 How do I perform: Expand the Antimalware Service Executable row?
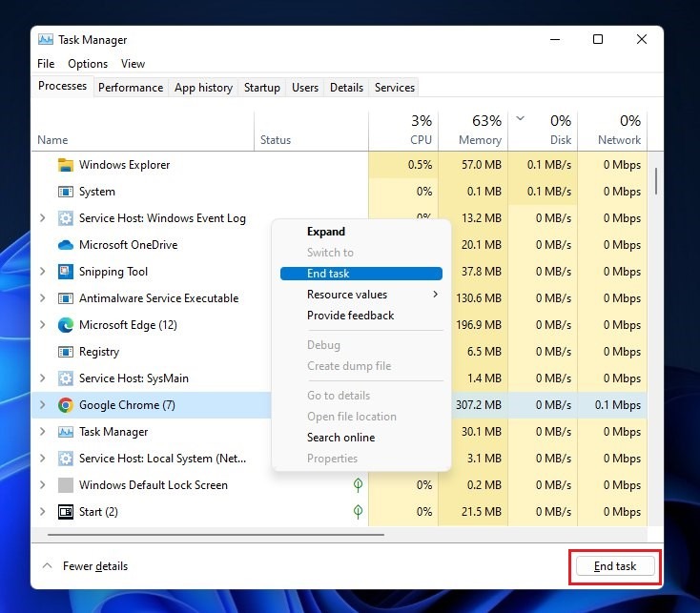[42, 298]
